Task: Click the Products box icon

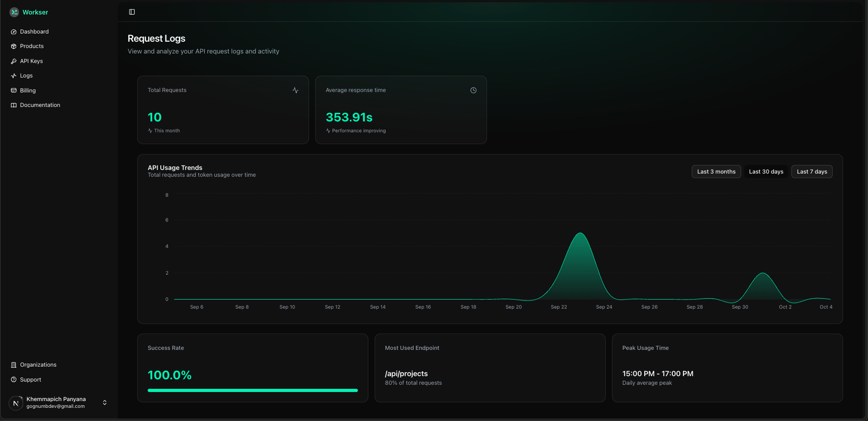Action: coord(14,46)
